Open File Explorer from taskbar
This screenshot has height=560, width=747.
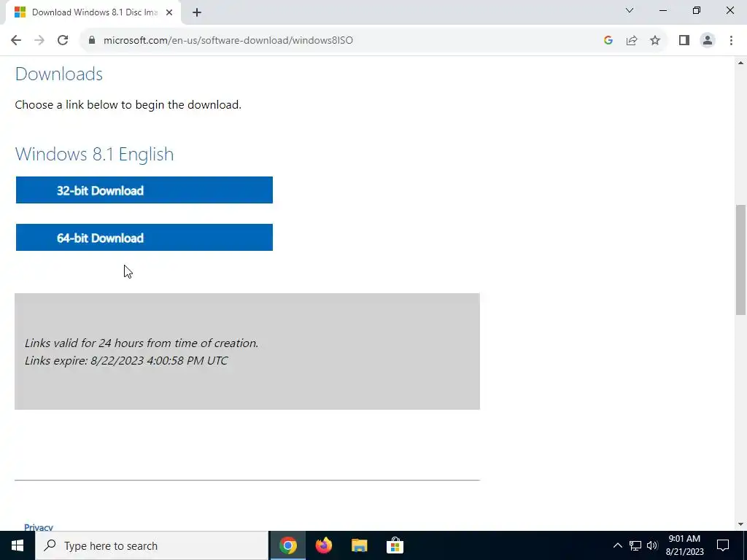(x=359, y=545)
